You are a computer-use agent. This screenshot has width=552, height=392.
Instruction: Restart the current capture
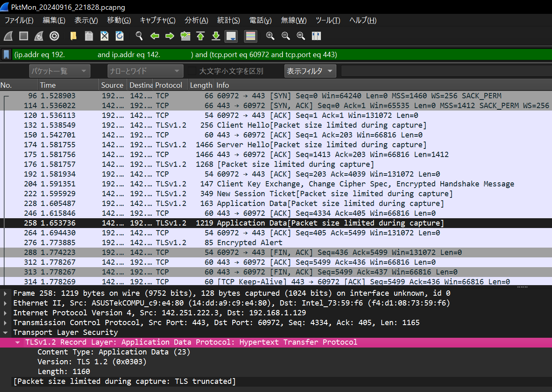pyautogui.click(x=39, y=36)
